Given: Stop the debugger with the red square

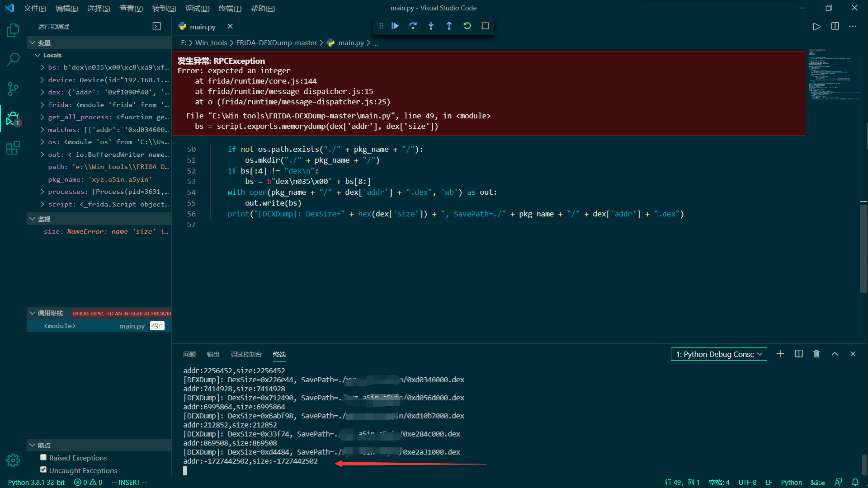Looking at the screenshot, I should pos(485,26).
